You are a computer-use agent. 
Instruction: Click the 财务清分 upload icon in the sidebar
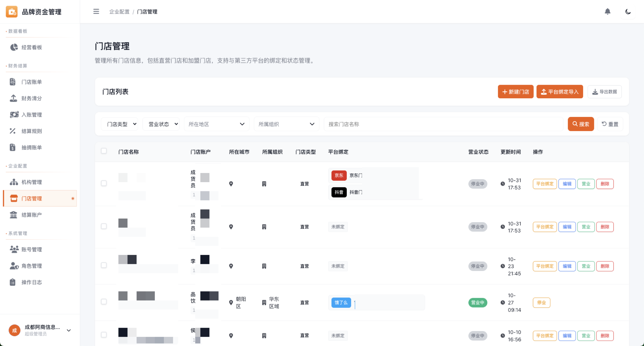click(x=13, y=98)
